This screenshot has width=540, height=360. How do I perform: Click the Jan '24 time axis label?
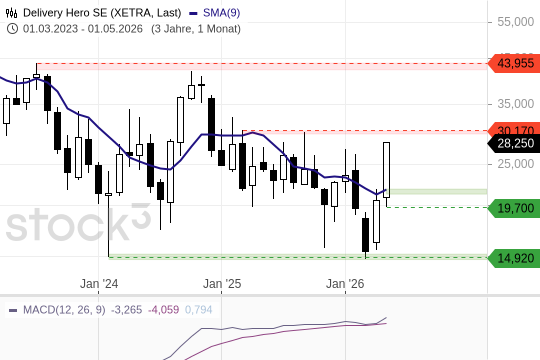(99, 284)
